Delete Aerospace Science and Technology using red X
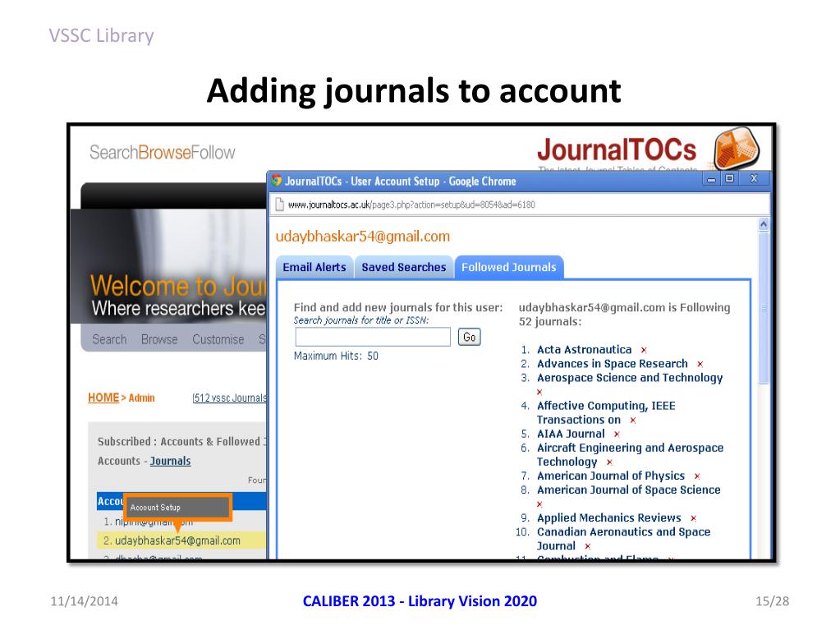840x630 pixels. click(x=539, y=392)
